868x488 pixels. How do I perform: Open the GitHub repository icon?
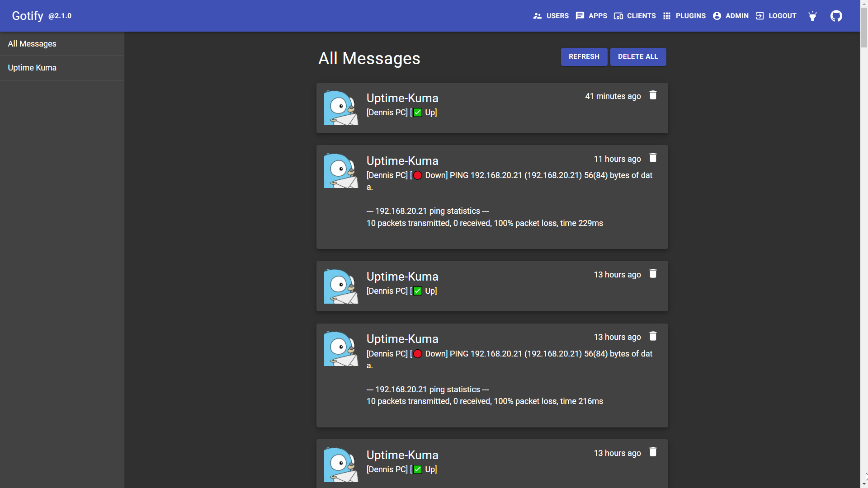click(836, 16)
